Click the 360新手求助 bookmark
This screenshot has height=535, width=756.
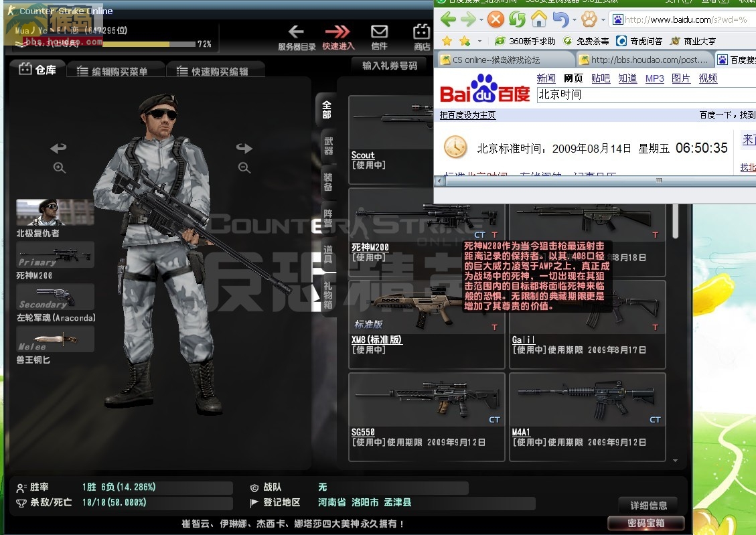tap(525, 42)
